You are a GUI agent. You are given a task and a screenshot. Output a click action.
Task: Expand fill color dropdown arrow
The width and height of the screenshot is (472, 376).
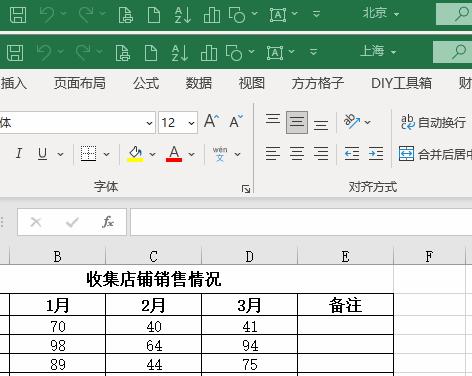coord(152,154)
